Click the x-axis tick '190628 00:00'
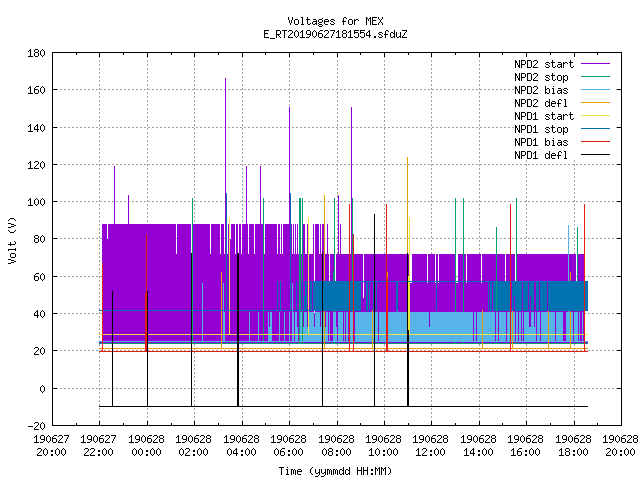 [146, 446]
